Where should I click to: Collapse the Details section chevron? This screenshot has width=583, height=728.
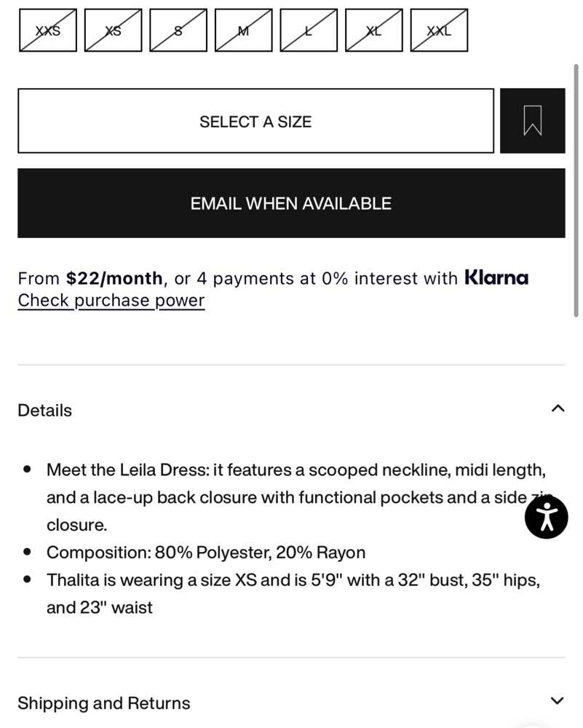(x=558, y=408)
